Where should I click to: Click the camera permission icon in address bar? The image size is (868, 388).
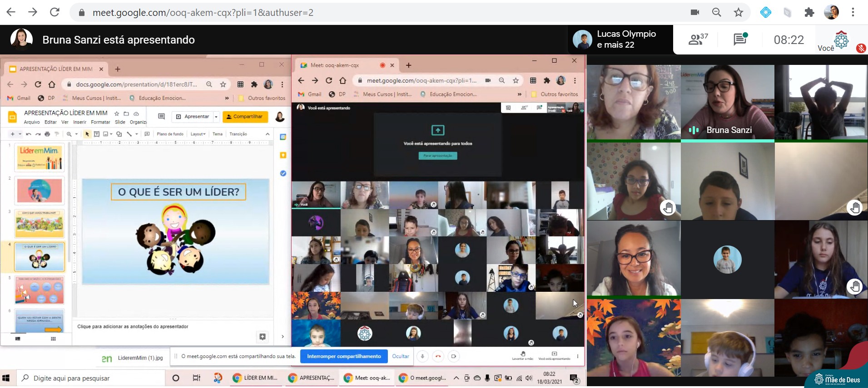pyautogui.click(x=694, y=12)
